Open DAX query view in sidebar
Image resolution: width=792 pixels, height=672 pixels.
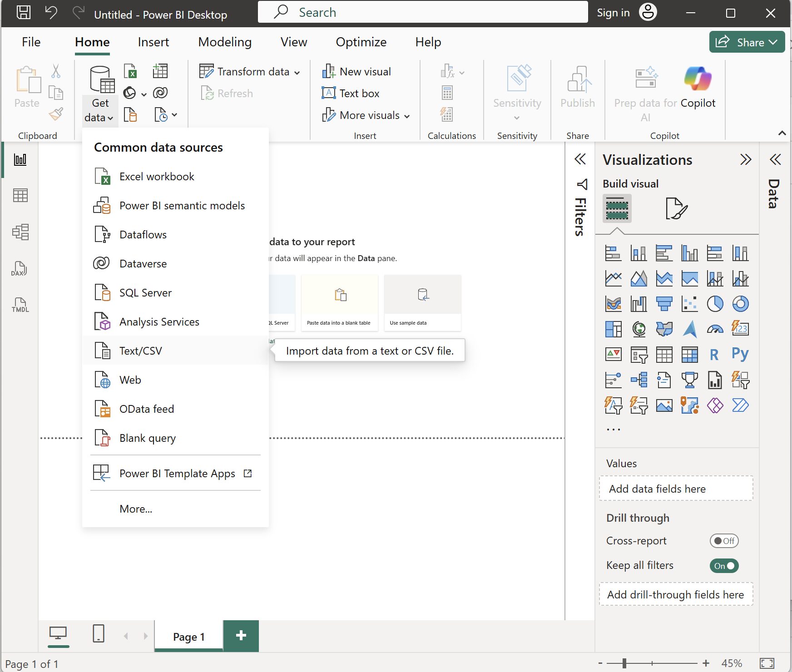[19, 269]
